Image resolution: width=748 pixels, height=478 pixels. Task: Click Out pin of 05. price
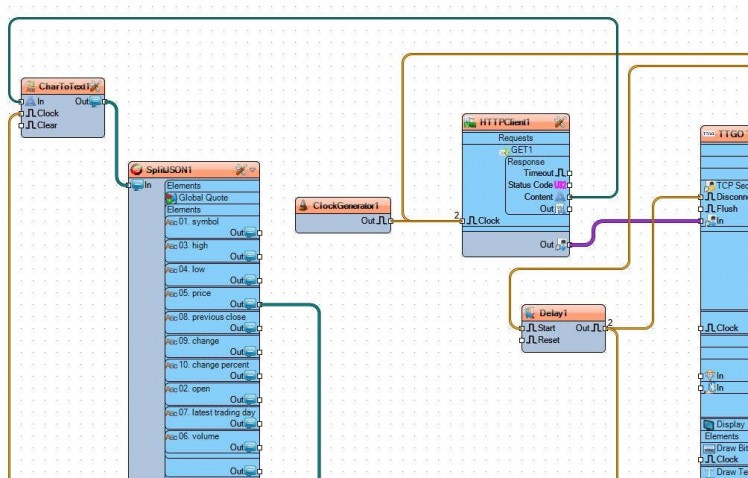pyautogui.click(x=260, y=304)
